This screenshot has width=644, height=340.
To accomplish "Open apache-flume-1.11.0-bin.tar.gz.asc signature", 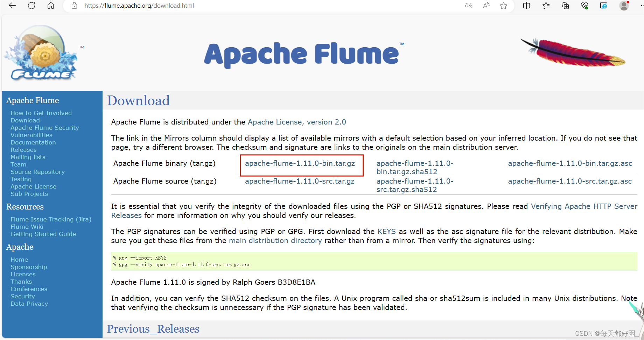I will coord(570,163).
